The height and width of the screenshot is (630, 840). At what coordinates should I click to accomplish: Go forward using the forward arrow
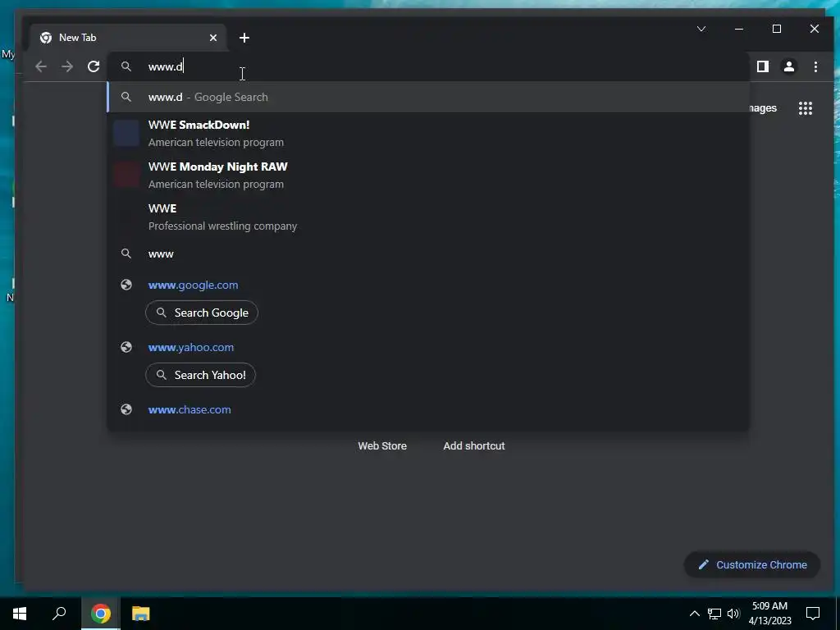tap(67, 66)
